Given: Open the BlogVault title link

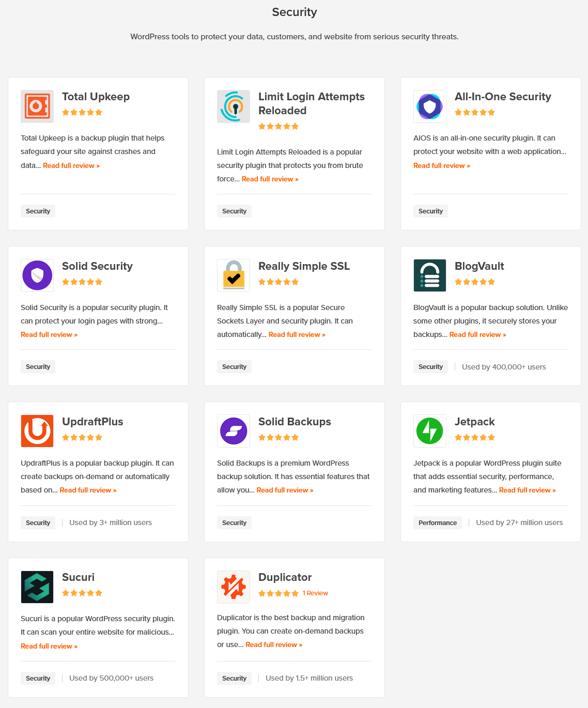Looking at the screenshot, I should [479, 266].
